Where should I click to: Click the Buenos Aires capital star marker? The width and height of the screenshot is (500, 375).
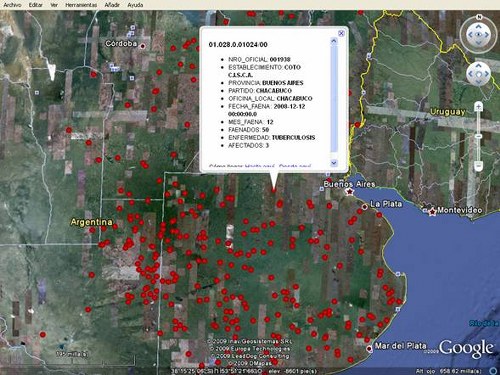pyautogui.click(x=350, y=192)
